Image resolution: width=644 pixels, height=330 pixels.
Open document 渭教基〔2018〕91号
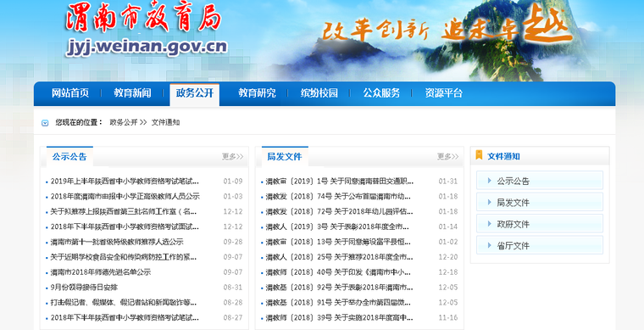pos(338,303)
